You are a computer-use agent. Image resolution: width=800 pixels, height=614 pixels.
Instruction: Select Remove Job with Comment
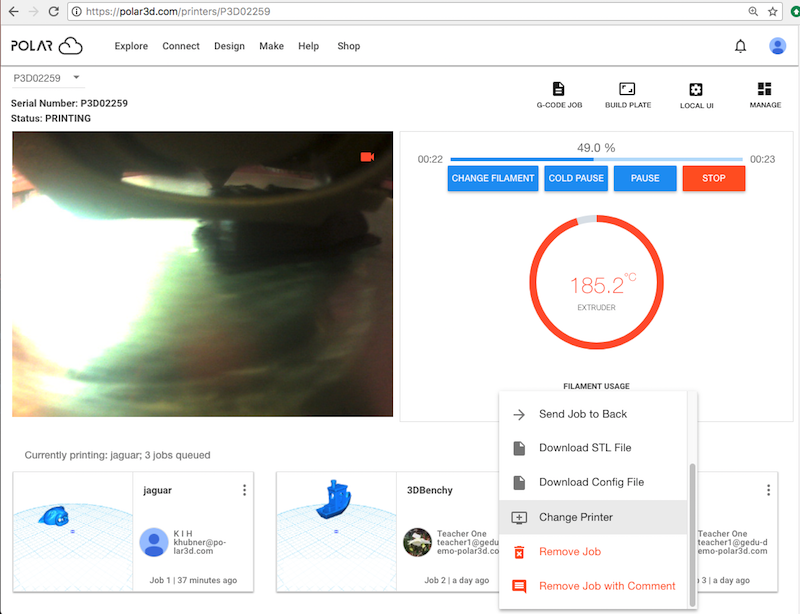[593, 586]
